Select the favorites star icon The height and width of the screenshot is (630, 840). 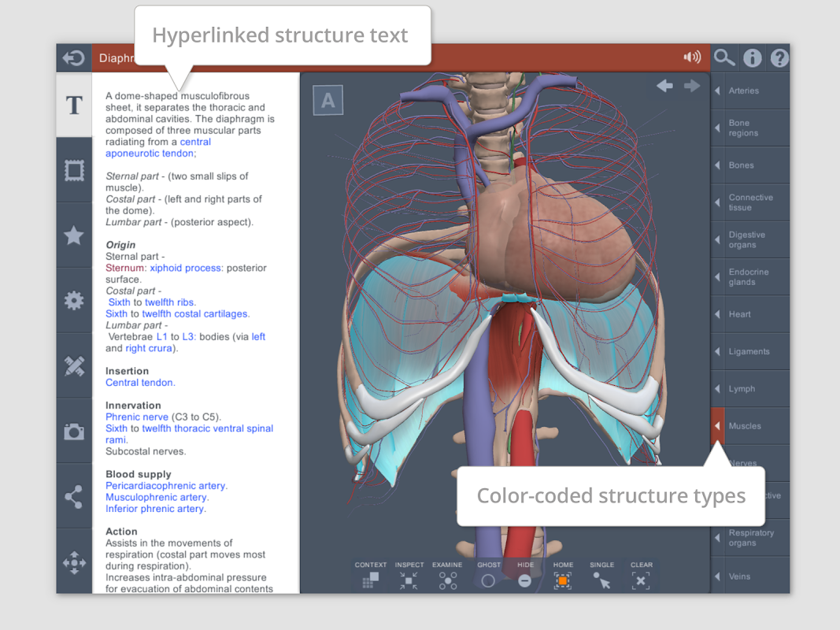(74, 235)
